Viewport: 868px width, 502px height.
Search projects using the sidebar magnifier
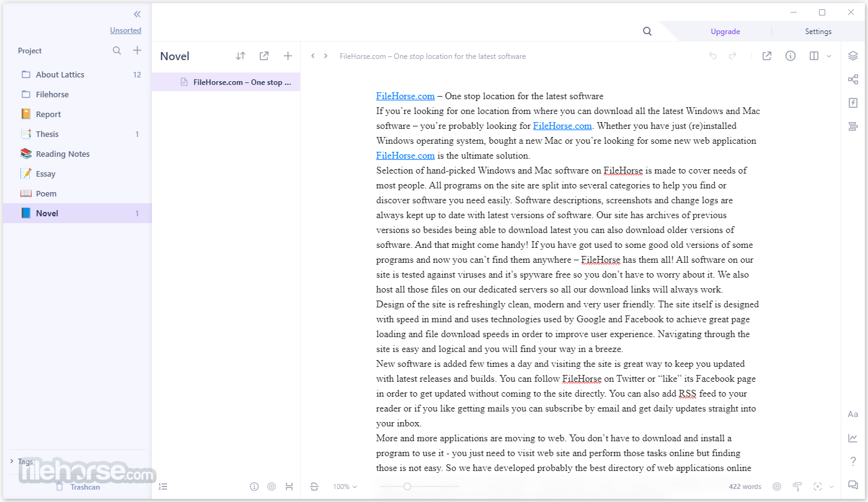pyautogui.click(x=117, y=51)
